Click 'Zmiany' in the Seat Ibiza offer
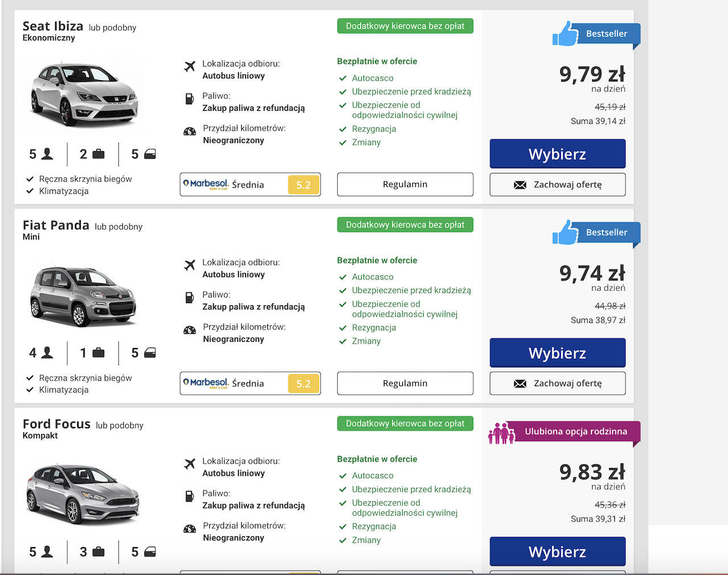Image resolution: width=728 pixels, height=575 pixels. (x=366, y=142)
